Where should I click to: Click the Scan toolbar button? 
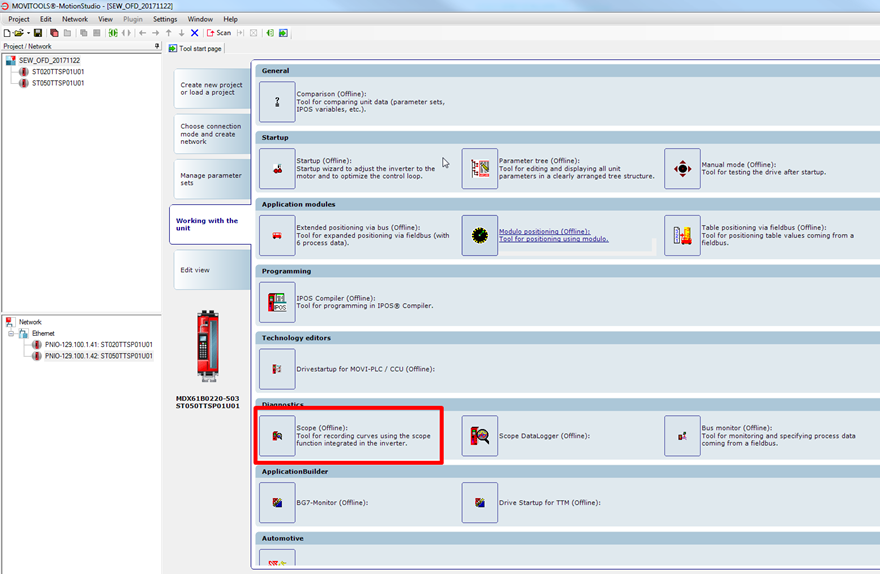pyautogui.click(x=218, y=33)
